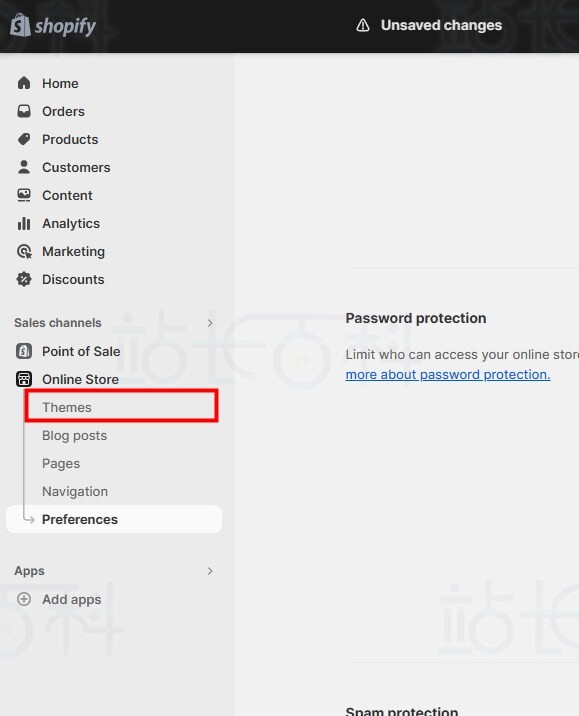Go to the Navigation submenu item
The image size is (579, 716).
point(75,491)
